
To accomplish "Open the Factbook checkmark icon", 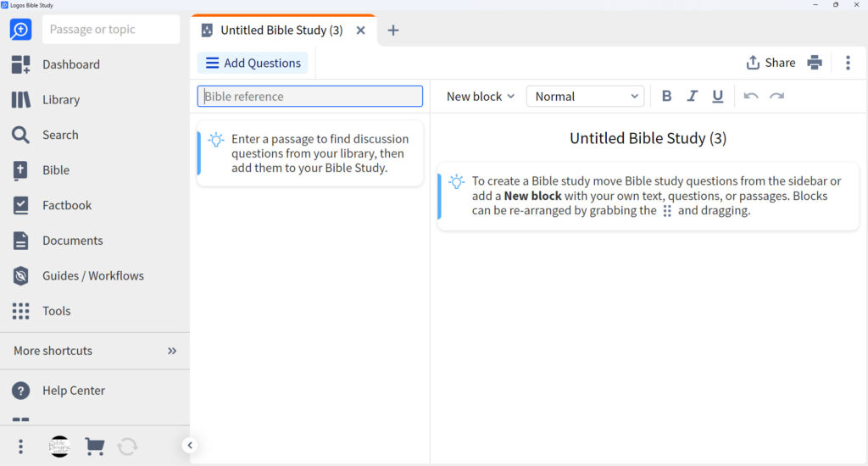I will 20,205.
